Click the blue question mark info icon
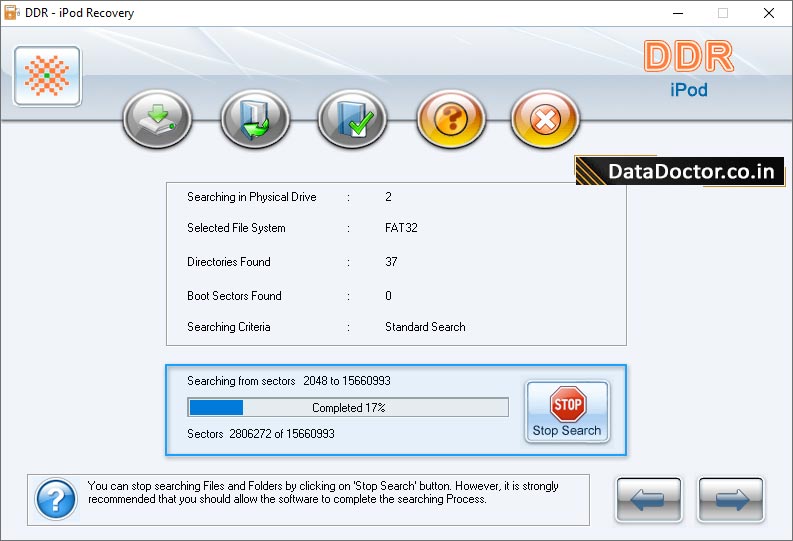 (56, 499)
